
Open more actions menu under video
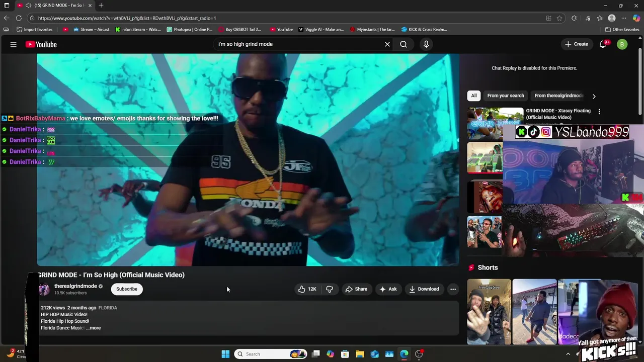tap(453, 289)
